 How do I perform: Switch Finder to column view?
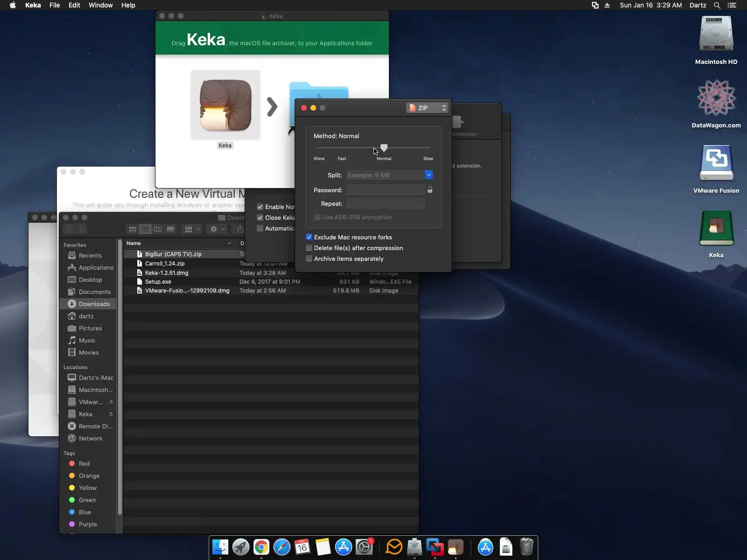tap(158, 229)
